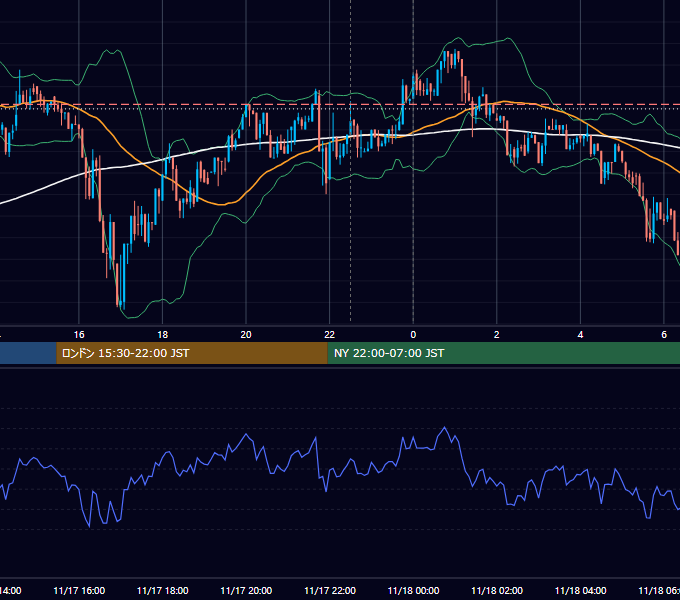Click the hour label 16 on the price chart axis
The width and height of the screenshot is (680, 600).
click(79, 335)
